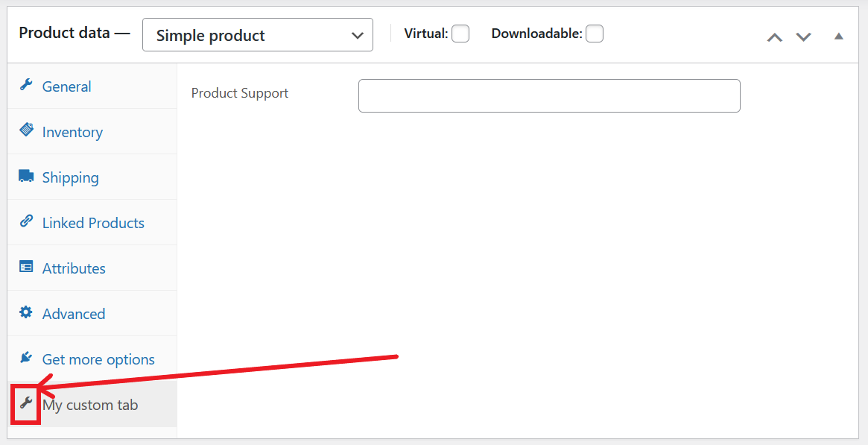The height and width of the screenshot is (445, 868).
Task: Open the Simple product type dropdown
Action: 257,35
